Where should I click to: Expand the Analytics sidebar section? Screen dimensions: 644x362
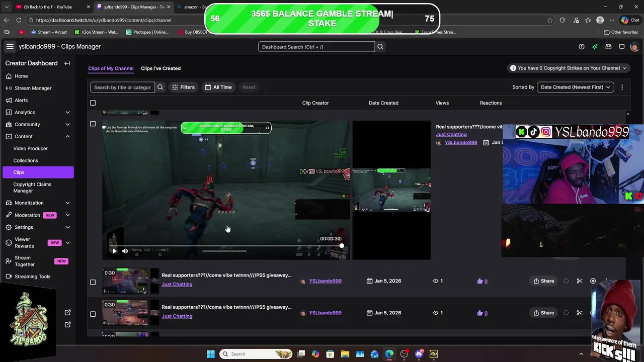pos(67,112)
